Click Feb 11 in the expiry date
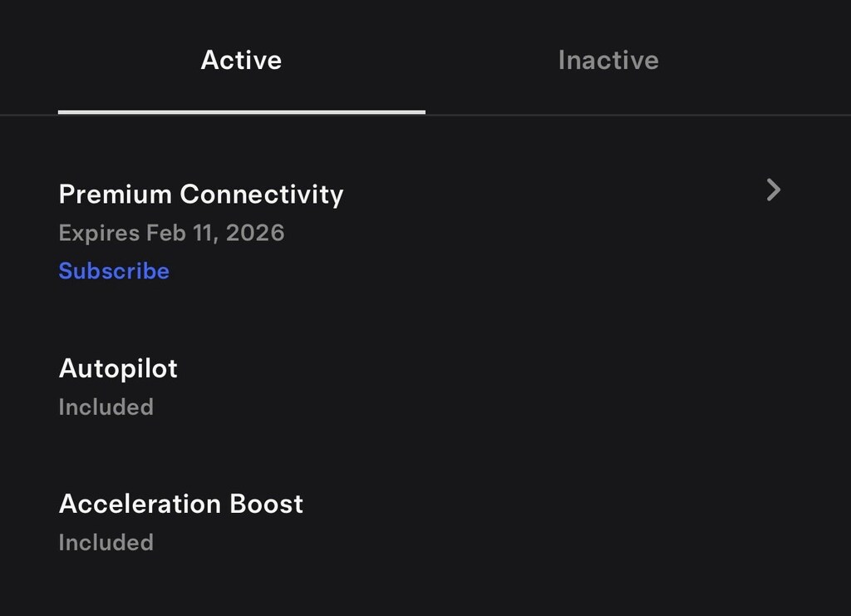The height and width of the screenshot is (616, 851). [x=180, y=233]
